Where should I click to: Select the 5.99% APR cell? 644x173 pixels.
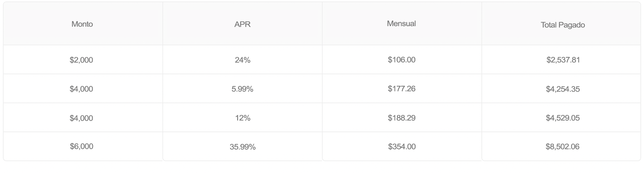coord(242,89)
